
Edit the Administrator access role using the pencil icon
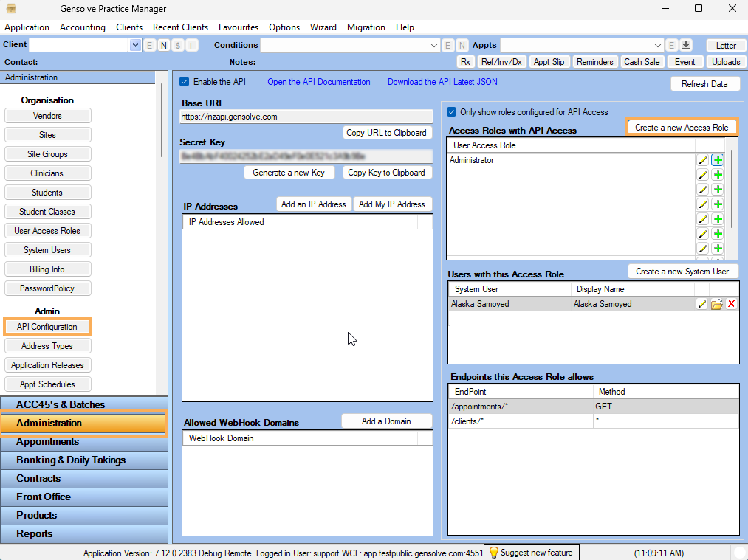click(x=701, y=159)
